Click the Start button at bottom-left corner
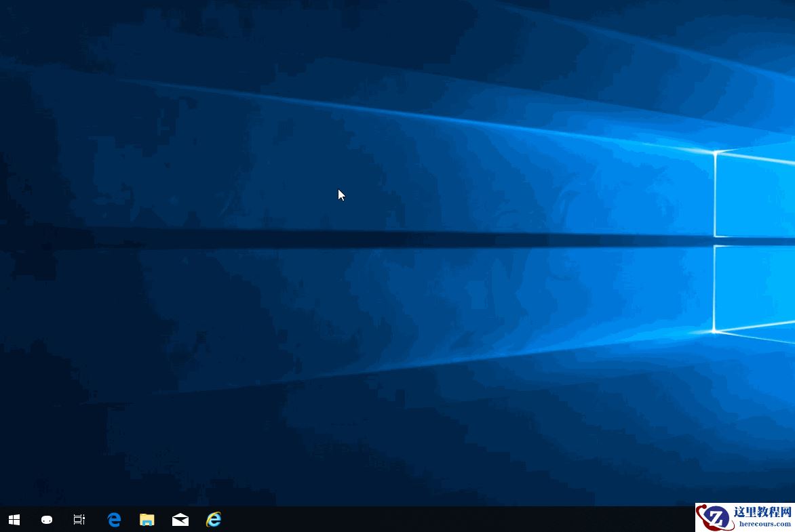This screenshot has height=532, width=795. pyautogui.click(x=14, y=519)
